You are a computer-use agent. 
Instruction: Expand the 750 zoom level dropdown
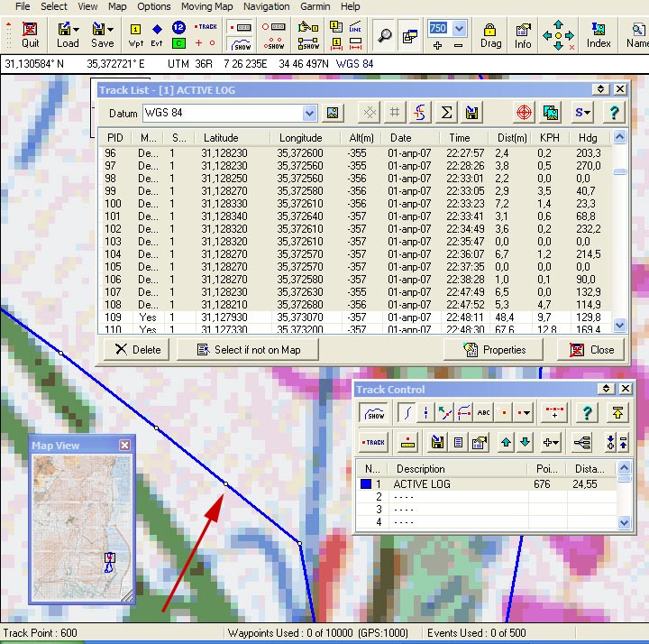(x=459, y=29)
